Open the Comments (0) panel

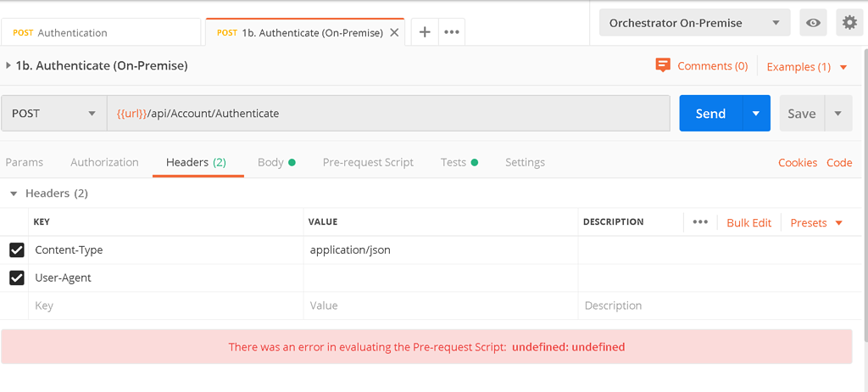[x=702, y=66]
